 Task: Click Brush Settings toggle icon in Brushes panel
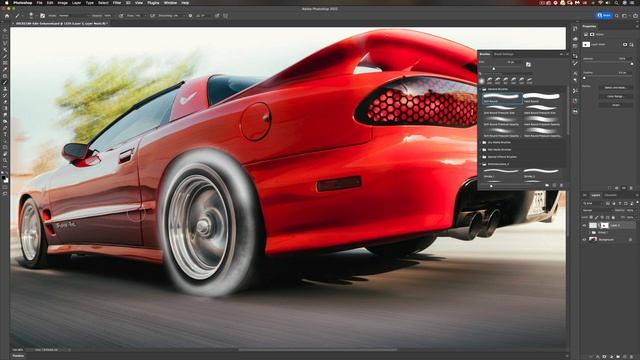tap(528, 64)
